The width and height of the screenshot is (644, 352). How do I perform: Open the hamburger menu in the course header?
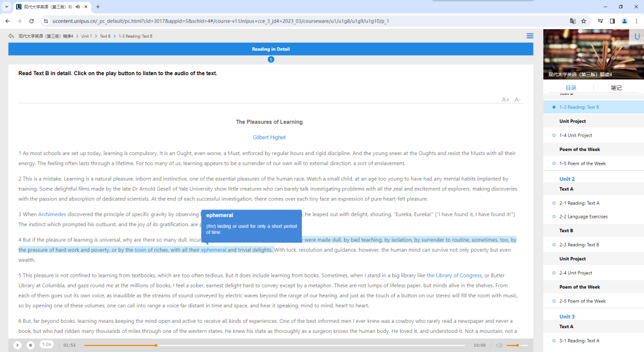(530, 36)
